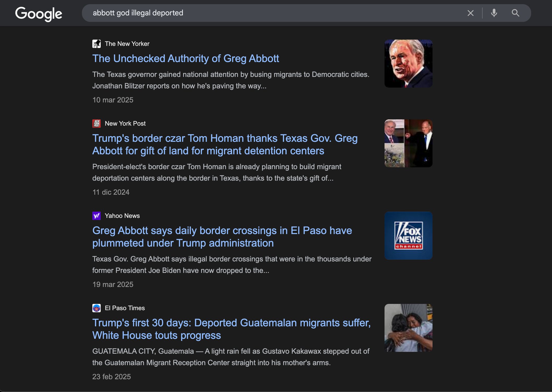Open the El Paso Times hugging photo thumbnail
This screenshot has height=392, width=552.
tap(408, 328)
